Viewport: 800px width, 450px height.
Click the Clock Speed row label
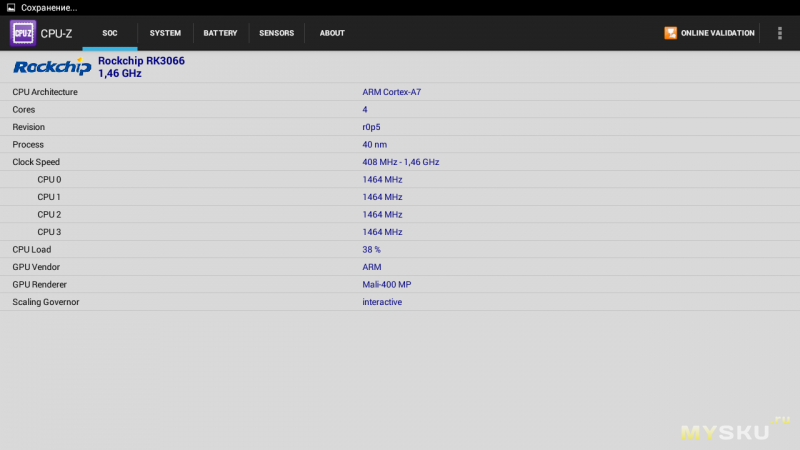36,162
